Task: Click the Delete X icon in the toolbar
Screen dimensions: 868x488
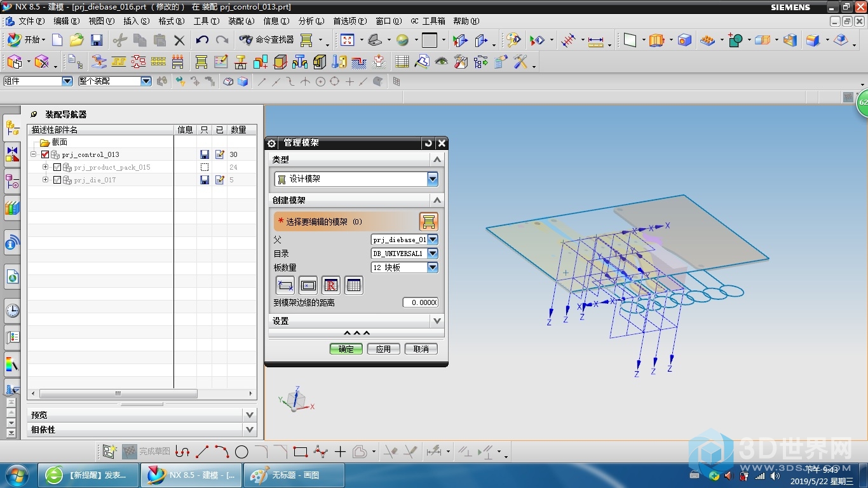Action: coord(179,40)
